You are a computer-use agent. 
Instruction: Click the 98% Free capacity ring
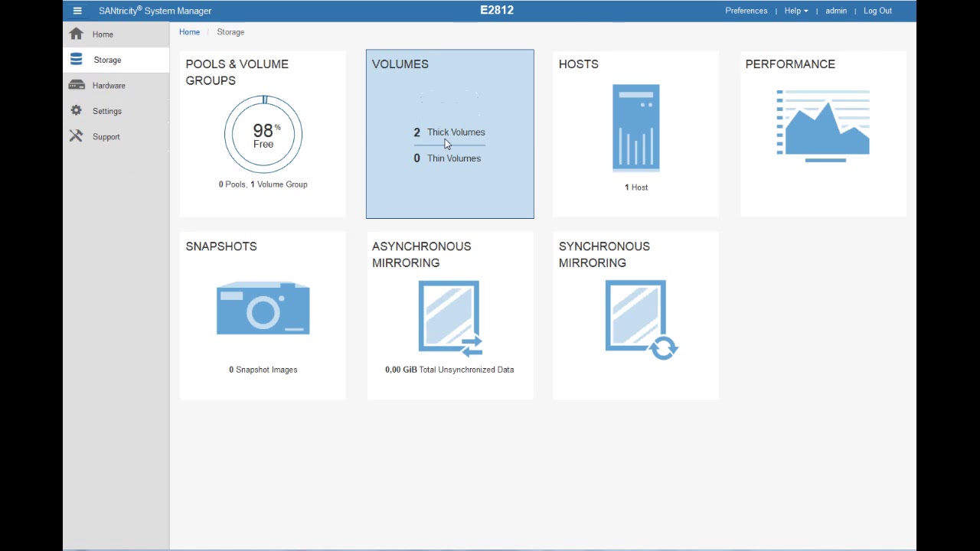click(263, 135)
